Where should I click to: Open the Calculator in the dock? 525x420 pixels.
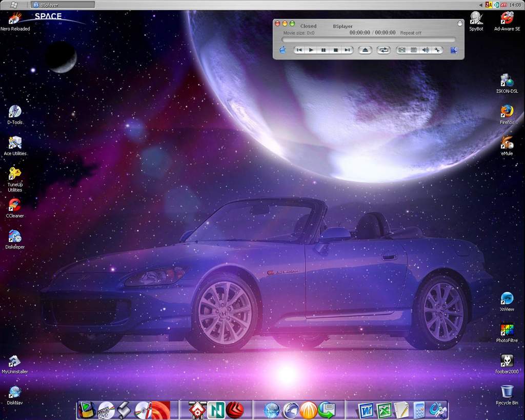419,410
